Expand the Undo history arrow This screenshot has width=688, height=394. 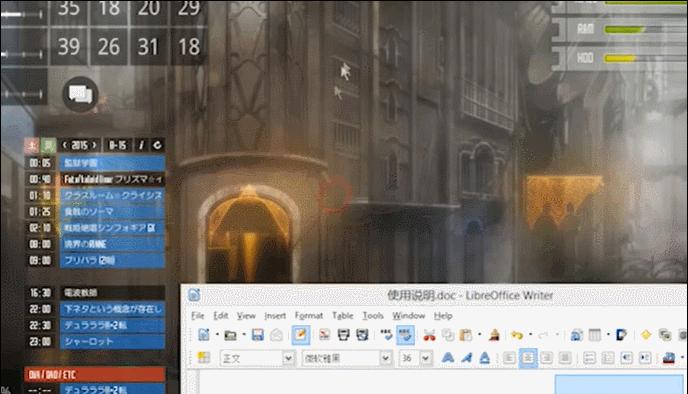[x=530, y=335]
